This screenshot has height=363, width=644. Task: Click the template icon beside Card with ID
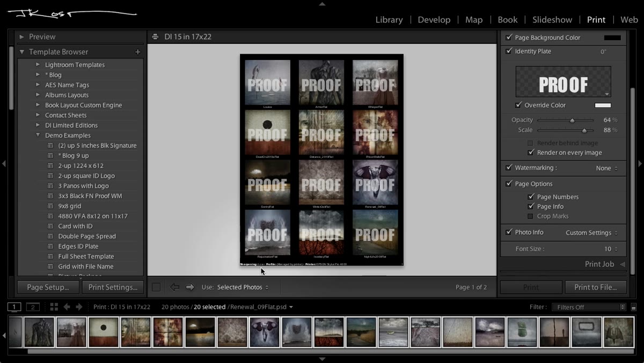tap(50, 227)
